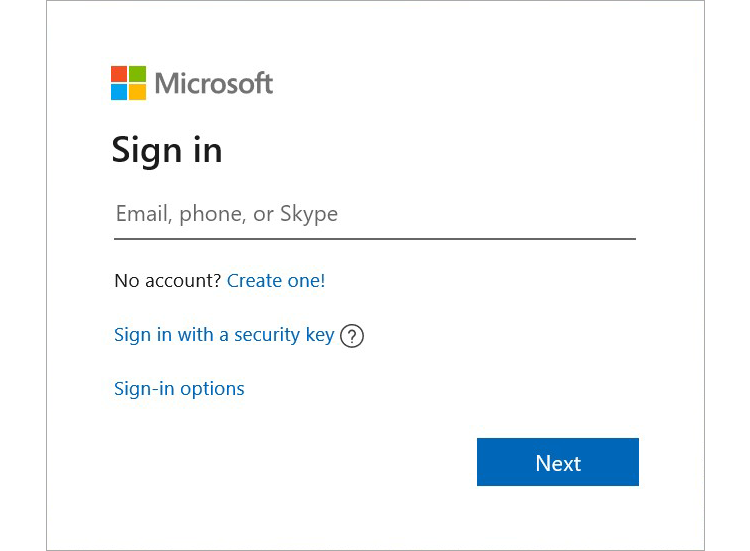Click the red square in Microsoft logo
Image resolution: width=750 pixels, height=551 pixels.
point(119,74)
